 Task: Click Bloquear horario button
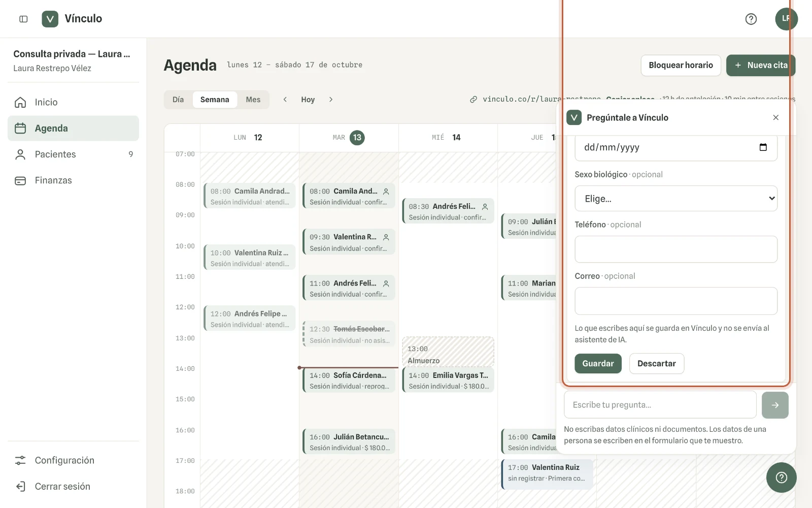pos(681,65)
